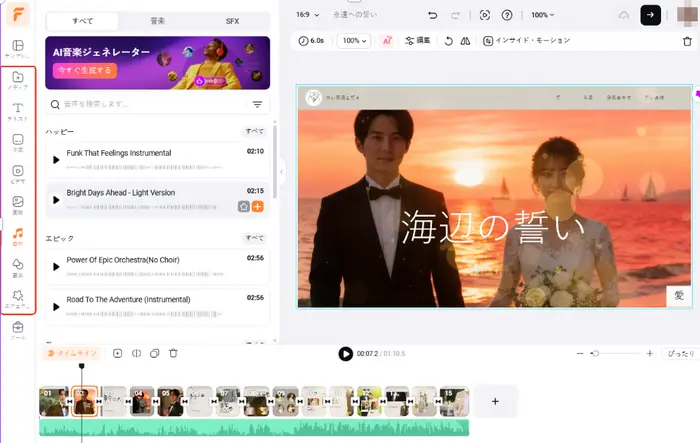
Task: Favorite the Bright Days Ahead track
Action: pos(243,206)
